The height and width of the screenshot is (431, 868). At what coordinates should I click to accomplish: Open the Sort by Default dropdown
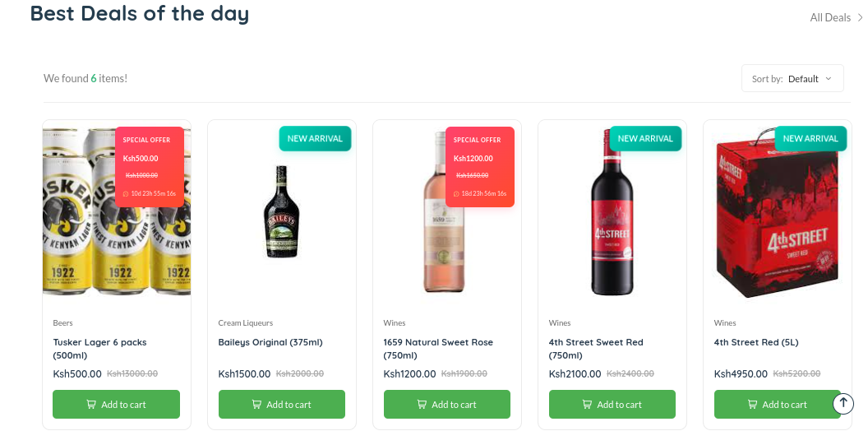pyautogui.click(x=792, y=79)
